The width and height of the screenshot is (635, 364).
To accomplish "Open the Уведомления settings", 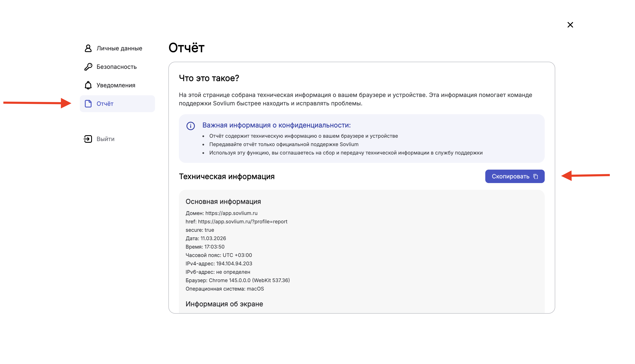I will [x=116, y=85].
